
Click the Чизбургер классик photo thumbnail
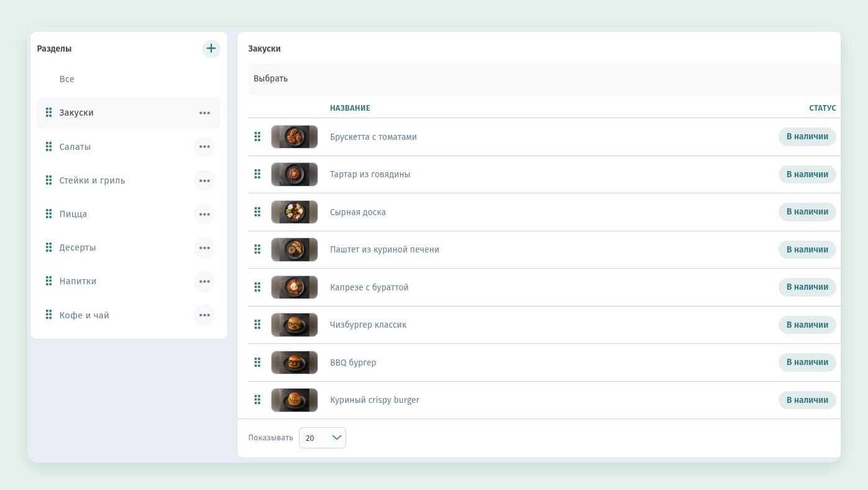(x=295, y=325)
